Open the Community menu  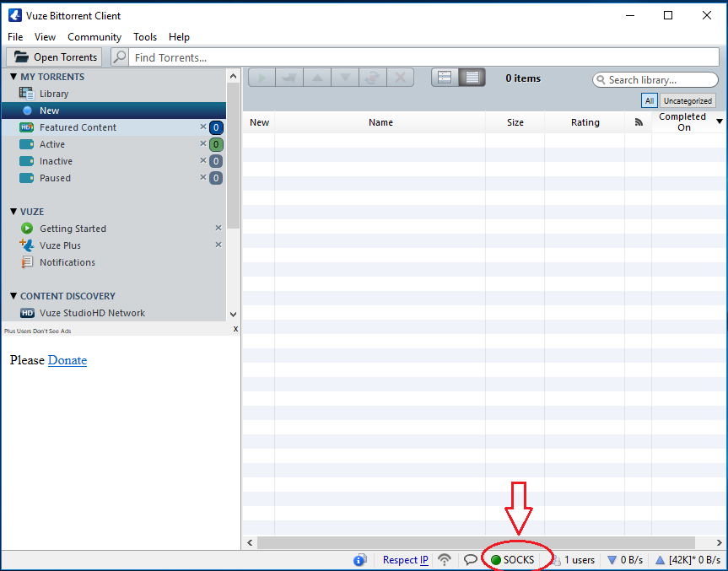pyautogui.click(x=94, y=36)
